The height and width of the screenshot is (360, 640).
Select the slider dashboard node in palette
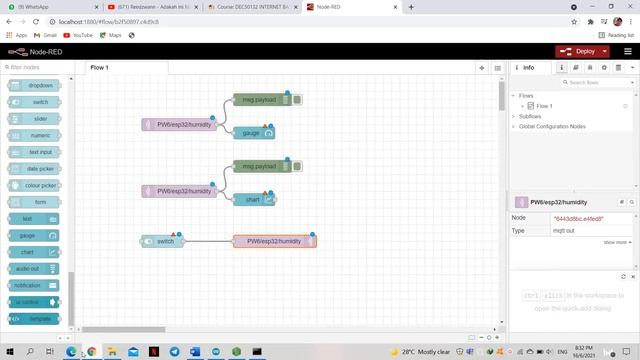click(34, 119)
